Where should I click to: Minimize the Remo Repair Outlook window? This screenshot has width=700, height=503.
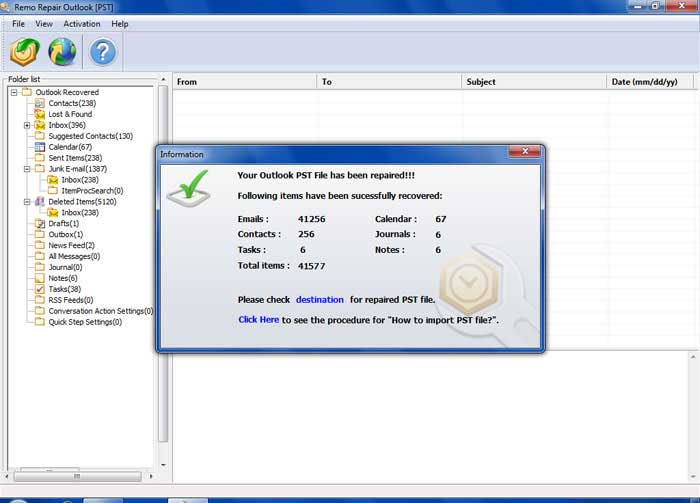tap(638, 6)
